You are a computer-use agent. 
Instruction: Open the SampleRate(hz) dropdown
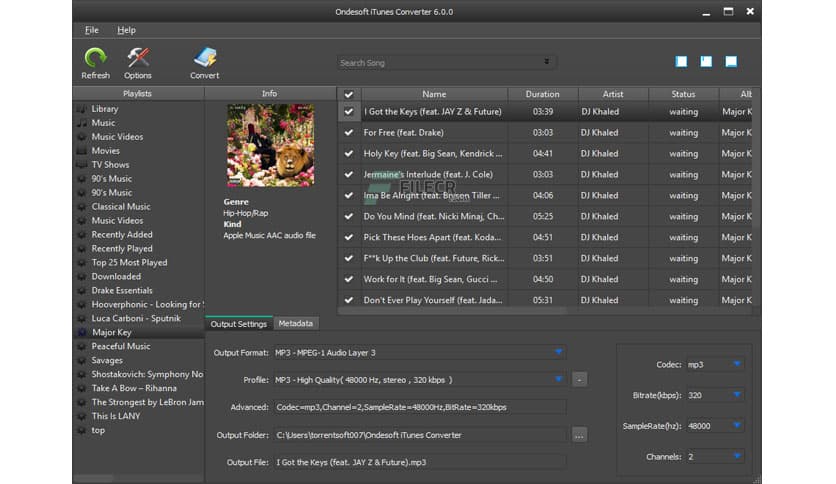pyautogui.click(x=737, y=425)
